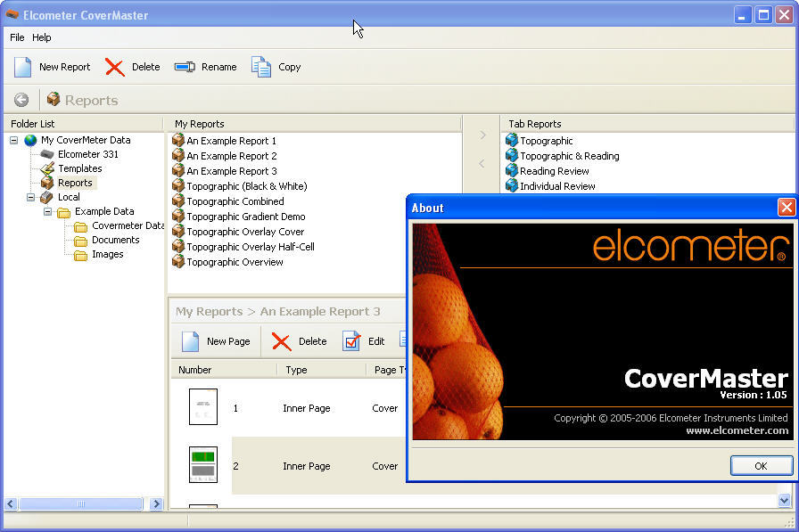Select the globe icon for My CoverMeter Data
This screenshot has width=799, height=532.
[x=30, y=140]
